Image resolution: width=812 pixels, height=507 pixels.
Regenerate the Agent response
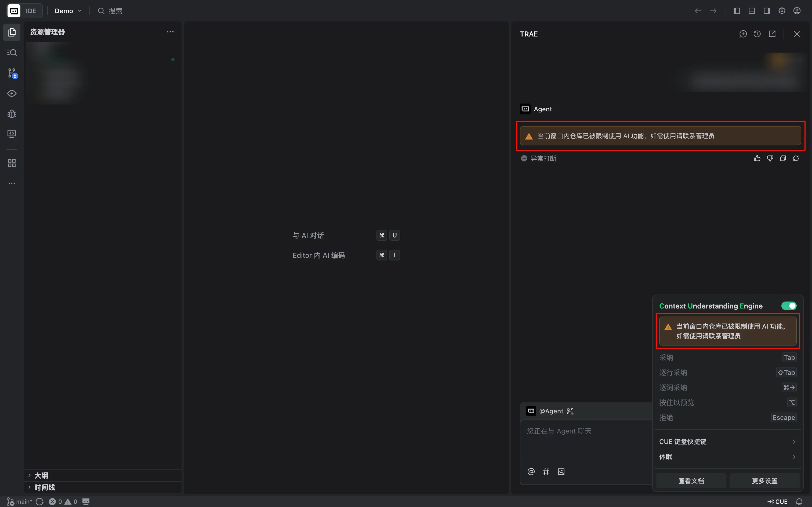point(796,158)
